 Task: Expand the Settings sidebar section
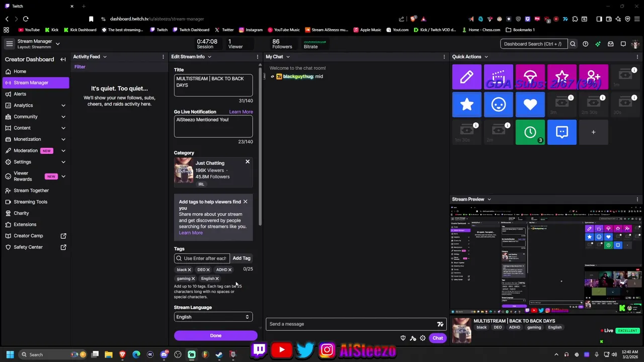point(63,162)
